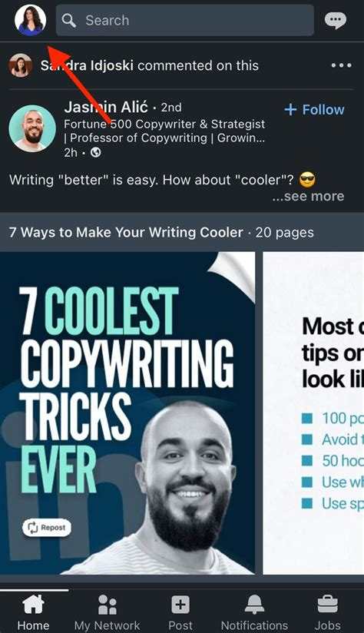Open Sandra Idjoski's name link
This screenshot has height=633, width=364.
(87, 65)
